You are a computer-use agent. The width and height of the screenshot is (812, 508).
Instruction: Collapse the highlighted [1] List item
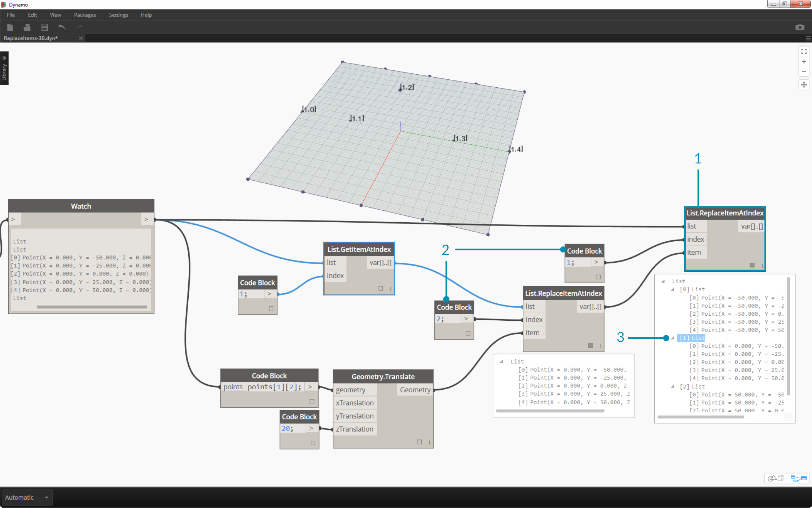click(x=672, y=338)
